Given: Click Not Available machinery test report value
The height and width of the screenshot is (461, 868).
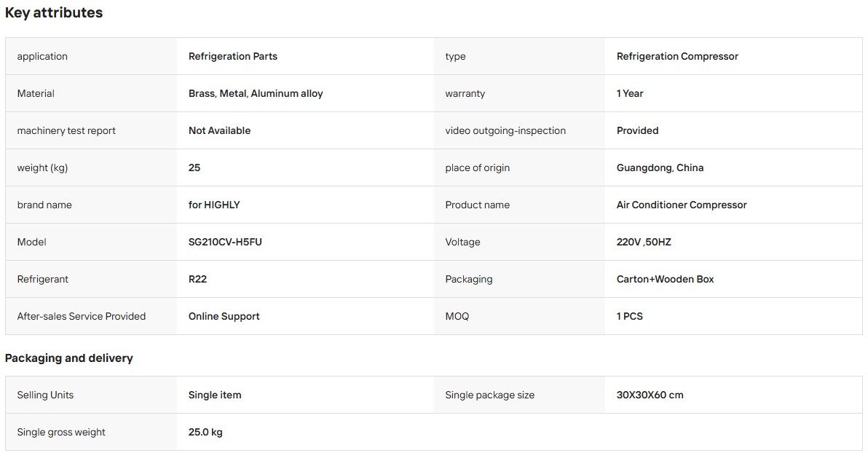Looking at the screenshot, I should click(220, 130).
